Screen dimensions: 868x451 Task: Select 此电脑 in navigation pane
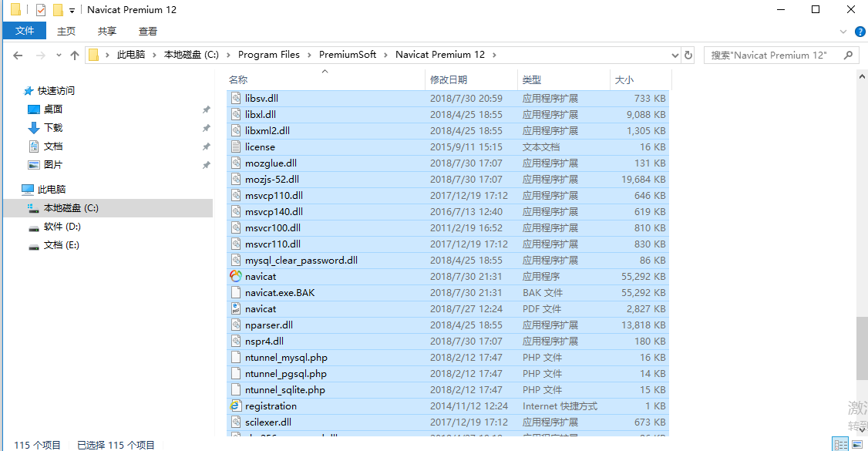tap(52, 189)
